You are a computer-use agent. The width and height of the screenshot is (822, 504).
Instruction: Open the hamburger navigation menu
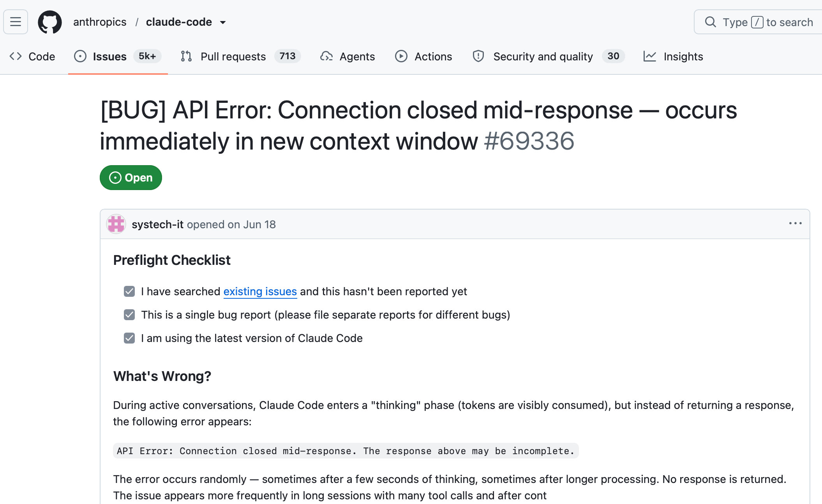pos(16,22)
